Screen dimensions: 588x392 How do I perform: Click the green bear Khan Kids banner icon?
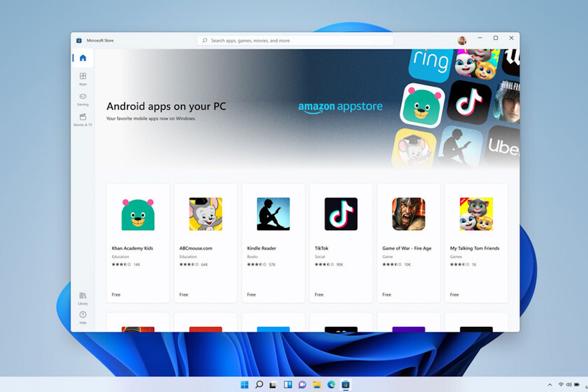click(x=422, y=105)
